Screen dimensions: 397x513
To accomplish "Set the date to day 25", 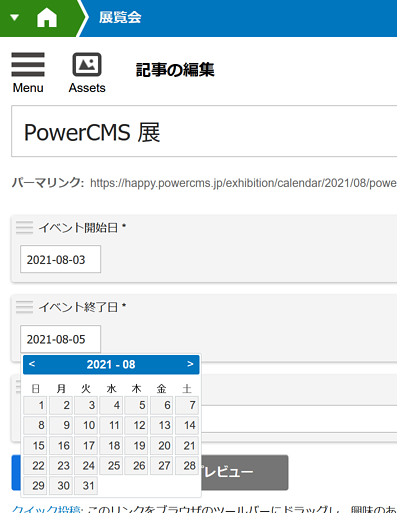I will (x=111, y=466).
